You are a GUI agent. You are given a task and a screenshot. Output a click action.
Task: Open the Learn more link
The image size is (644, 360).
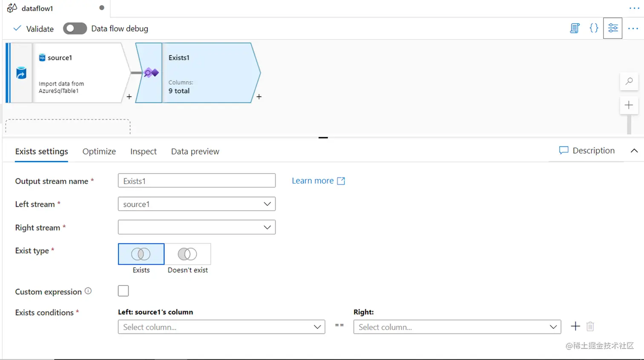(318, 181)
